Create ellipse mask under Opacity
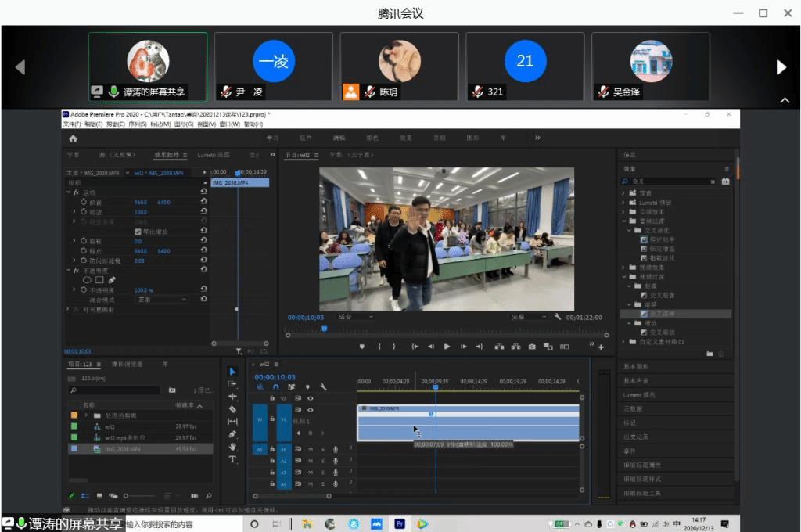The image size is (801, 532). click(87, 279)
